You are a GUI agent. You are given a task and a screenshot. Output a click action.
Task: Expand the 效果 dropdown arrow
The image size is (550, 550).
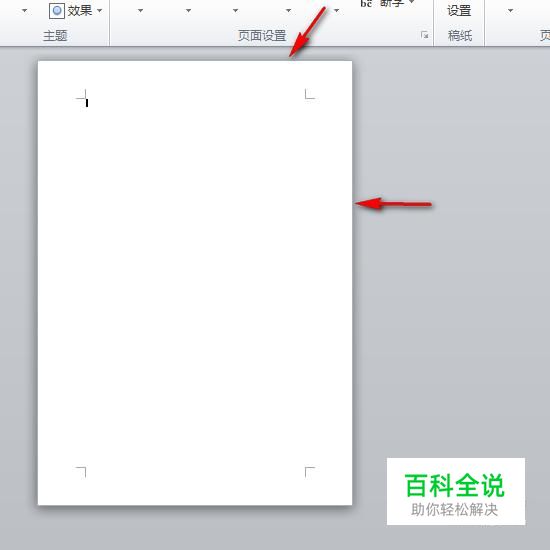point(100,11)
